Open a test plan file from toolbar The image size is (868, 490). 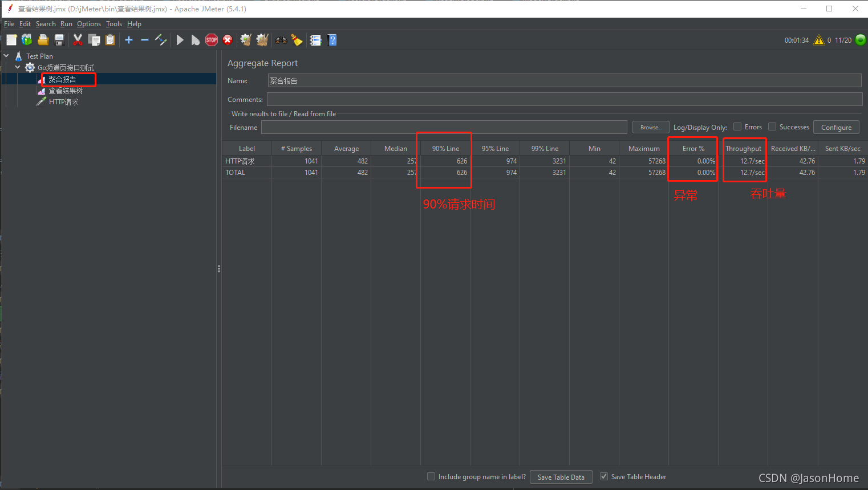43,40
